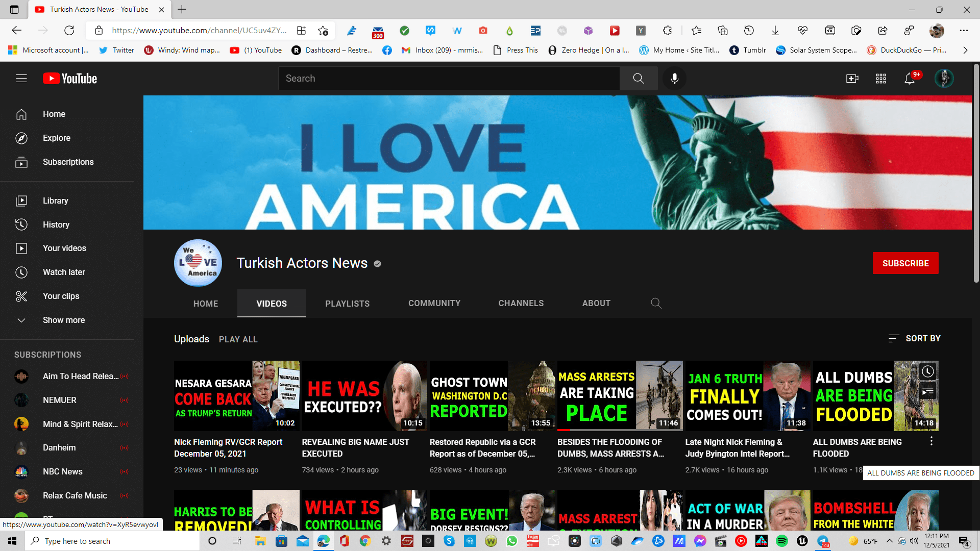The height and width of the screenshot is (551, 980).
Task: Open the YouTube hamburger guide menu
Action: tap(21, 79)
